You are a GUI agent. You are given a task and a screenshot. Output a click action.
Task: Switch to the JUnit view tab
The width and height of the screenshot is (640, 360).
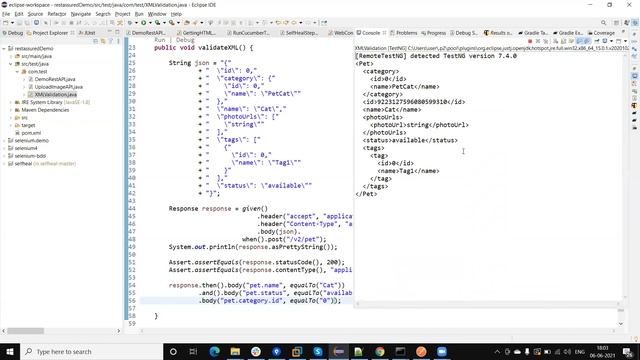87,33
